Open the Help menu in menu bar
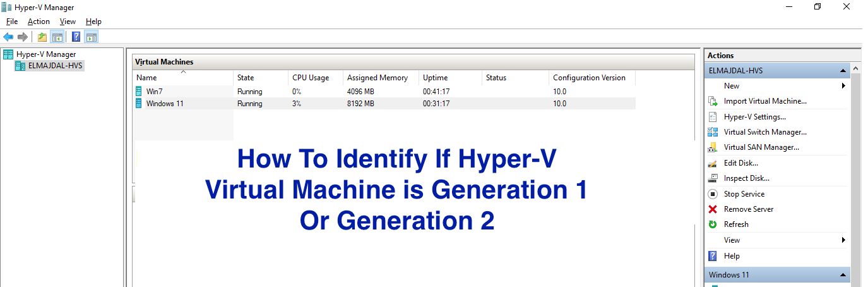The image size is (868, 287). [93, 21]
